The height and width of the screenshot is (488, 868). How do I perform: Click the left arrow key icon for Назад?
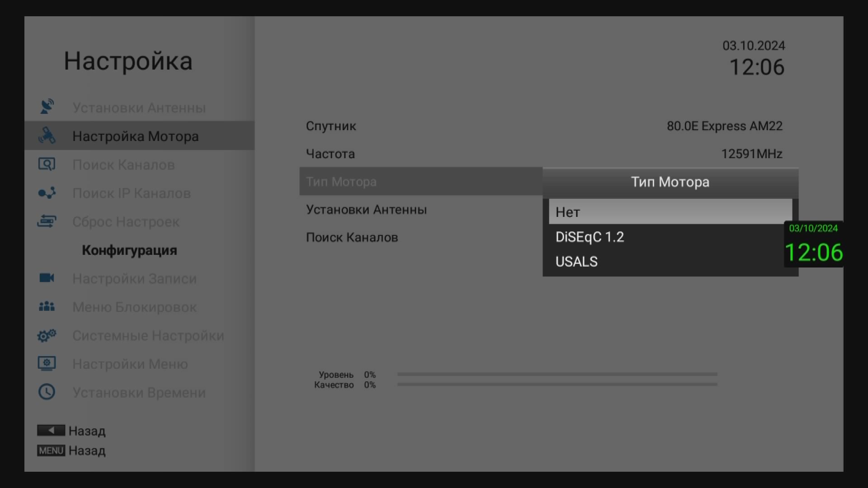point(51,430)
